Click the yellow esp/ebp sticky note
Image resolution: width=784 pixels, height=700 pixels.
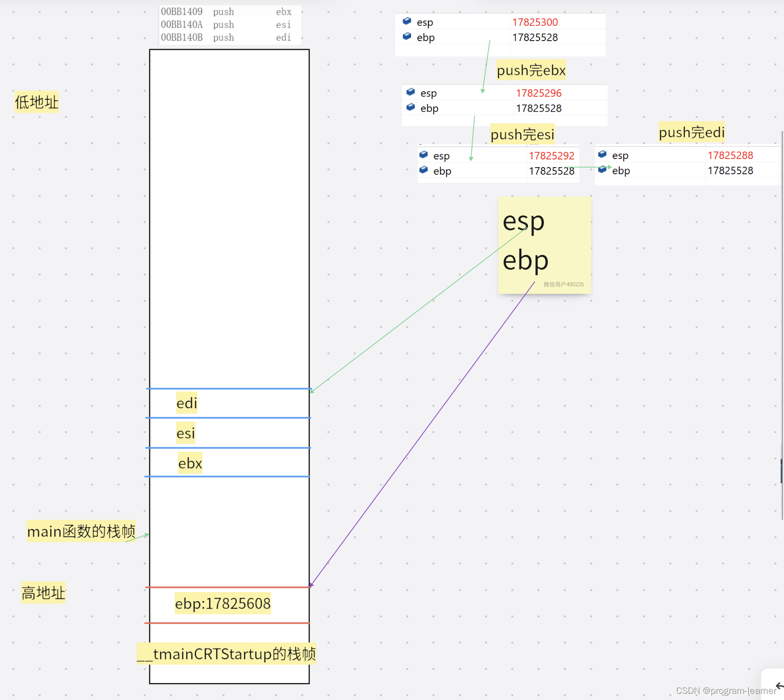pos(544,245)
